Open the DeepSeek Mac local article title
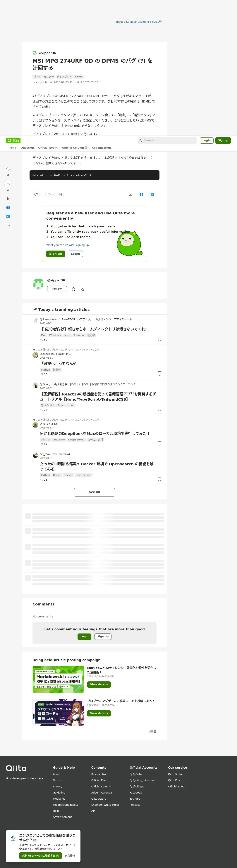This screenshot has height=868, width=237. tap(95, 434)
